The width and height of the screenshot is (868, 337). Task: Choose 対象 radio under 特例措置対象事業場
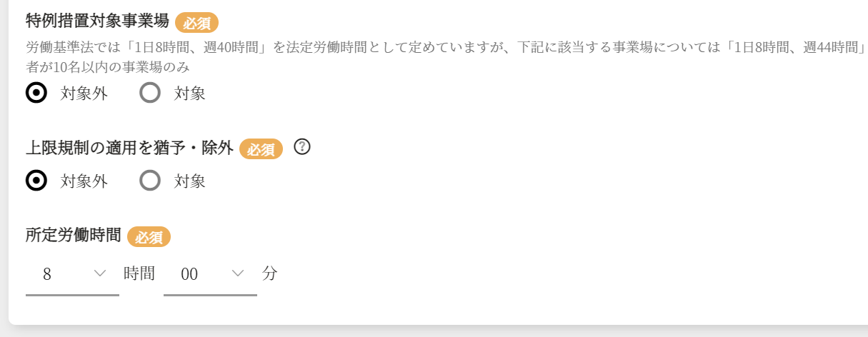150,93
